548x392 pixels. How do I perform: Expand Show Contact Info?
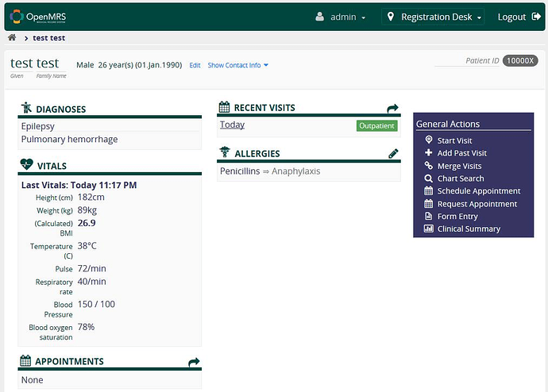click(x=238, y=65)
